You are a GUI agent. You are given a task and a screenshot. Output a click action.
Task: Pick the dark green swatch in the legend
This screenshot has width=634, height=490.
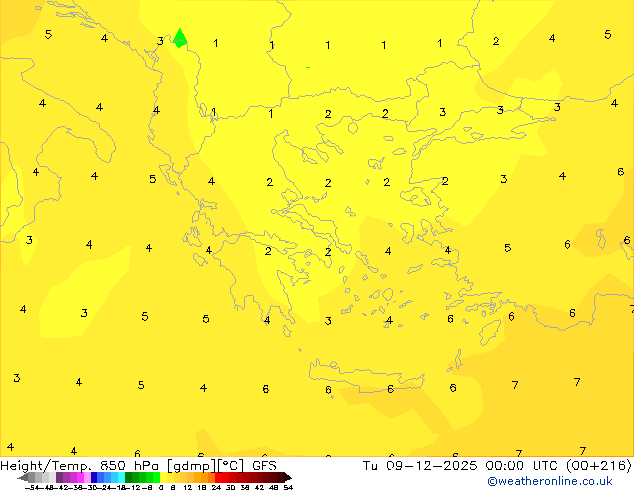[129, 477]
